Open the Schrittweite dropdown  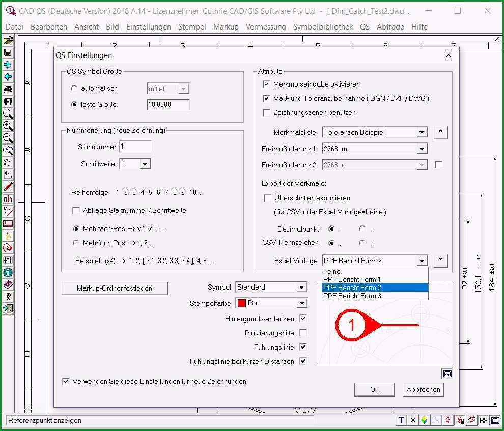pos(145,164)
